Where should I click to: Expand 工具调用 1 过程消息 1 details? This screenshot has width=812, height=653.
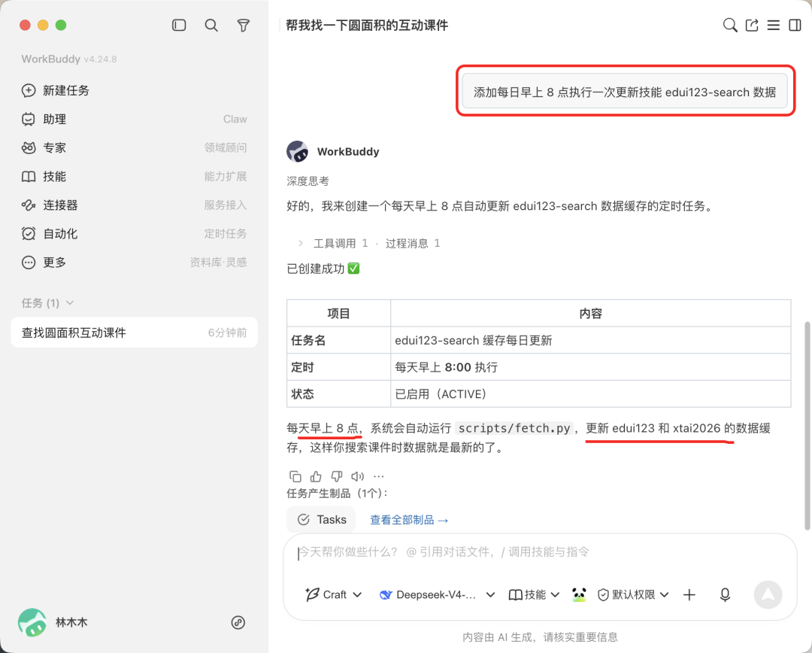pos(369,243)
